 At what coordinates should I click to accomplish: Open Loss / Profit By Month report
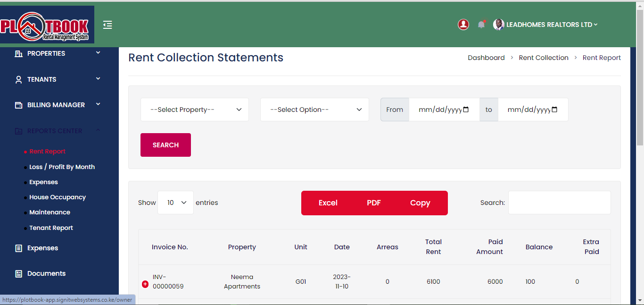point(62,167)
